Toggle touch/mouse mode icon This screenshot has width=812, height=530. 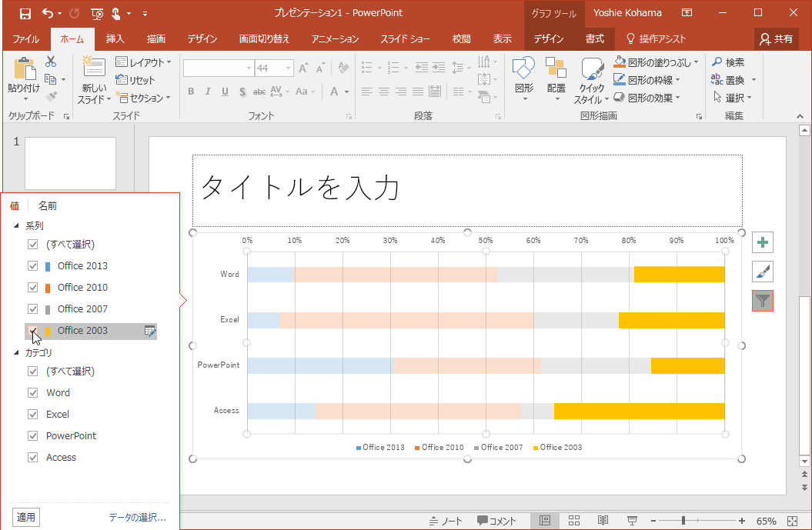pos(116,13)
